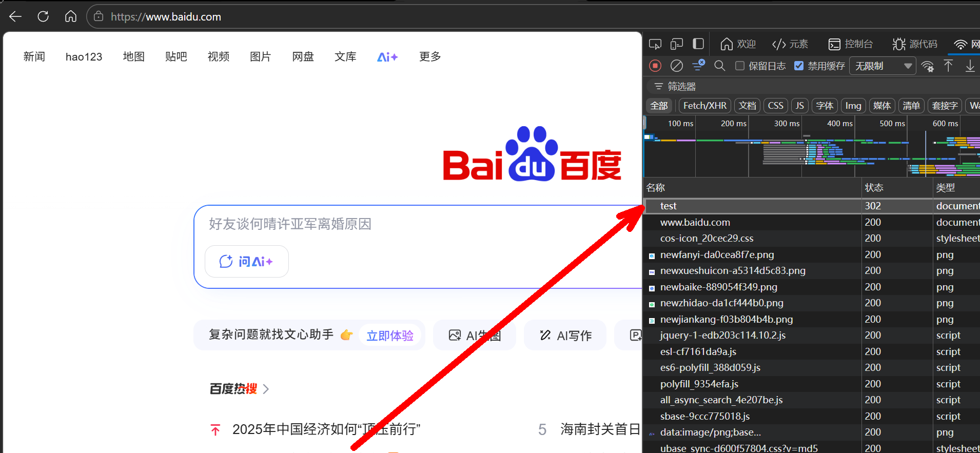Open the 更多 menu on Baidu
Viewport: 980px width, 453px height.
point(430,56)
